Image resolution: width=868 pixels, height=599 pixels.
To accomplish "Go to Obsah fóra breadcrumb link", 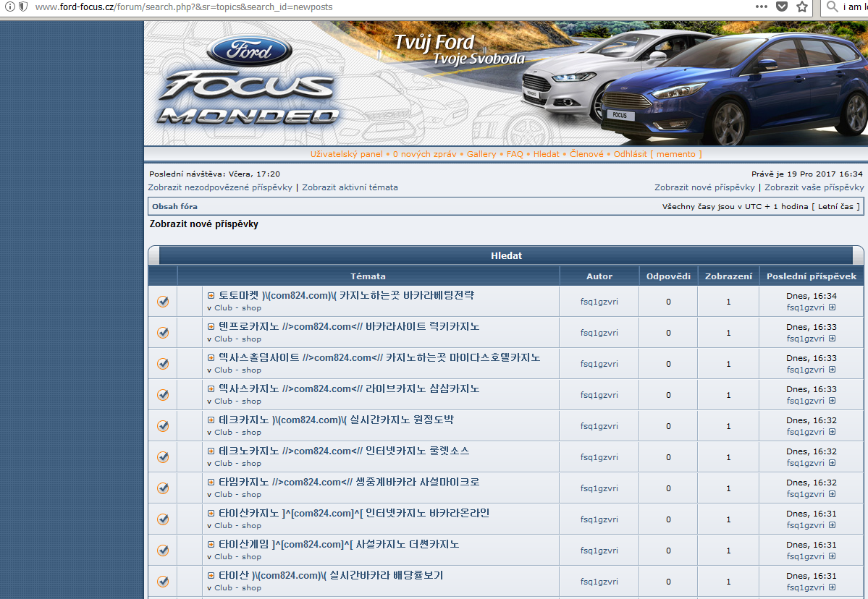I will pyautogui.click(x=174, y=207).
